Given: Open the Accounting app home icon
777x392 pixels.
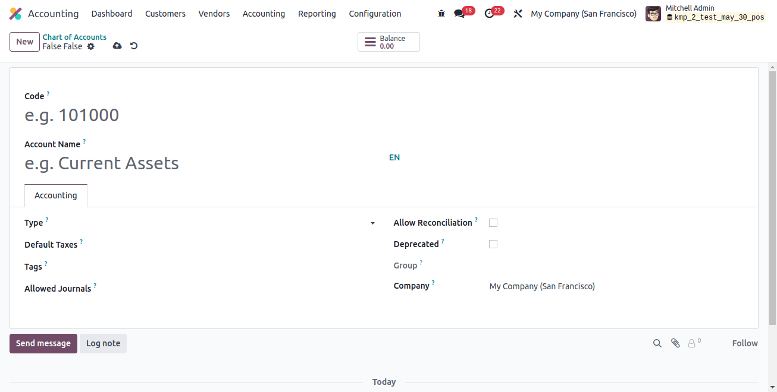Looking at the screenshot, I should 15,14.
